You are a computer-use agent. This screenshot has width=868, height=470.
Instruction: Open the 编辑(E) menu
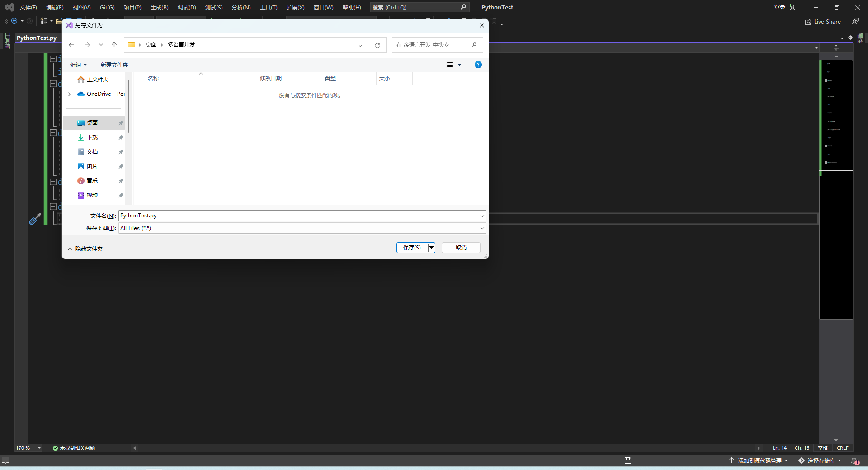point(55,7)
